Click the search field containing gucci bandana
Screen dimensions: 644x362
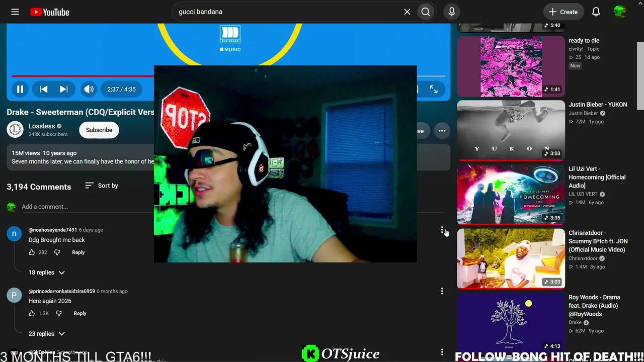pos(289,12)
